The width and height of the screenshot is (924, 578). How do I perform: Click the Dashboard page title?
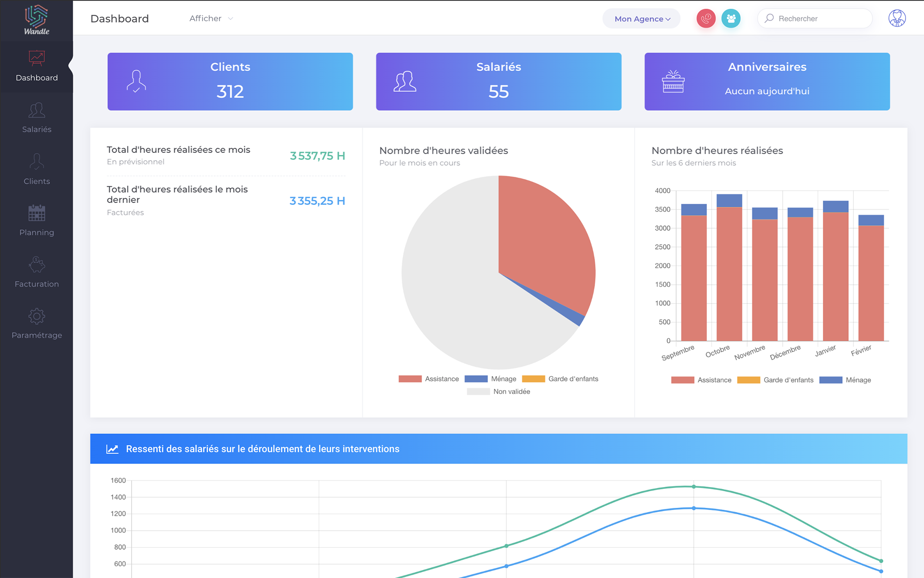click(x=120, y=18)
